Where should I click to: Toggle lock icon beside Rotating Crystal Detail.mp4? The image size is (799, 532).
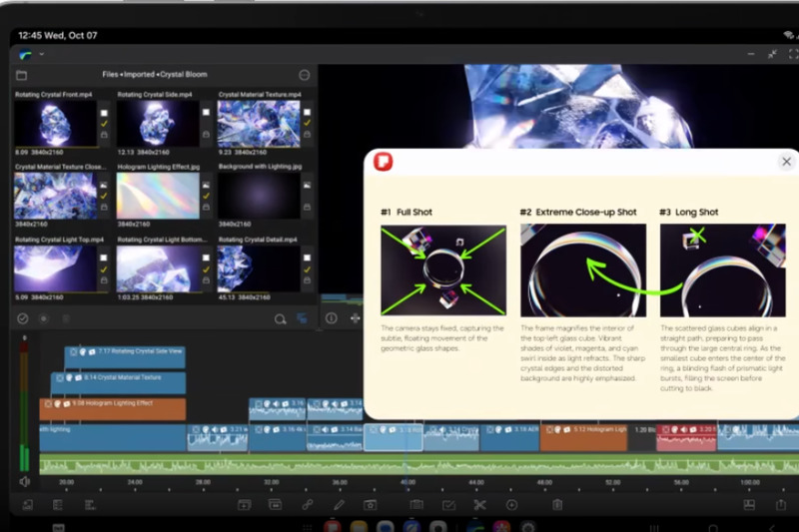click(308, 280)
